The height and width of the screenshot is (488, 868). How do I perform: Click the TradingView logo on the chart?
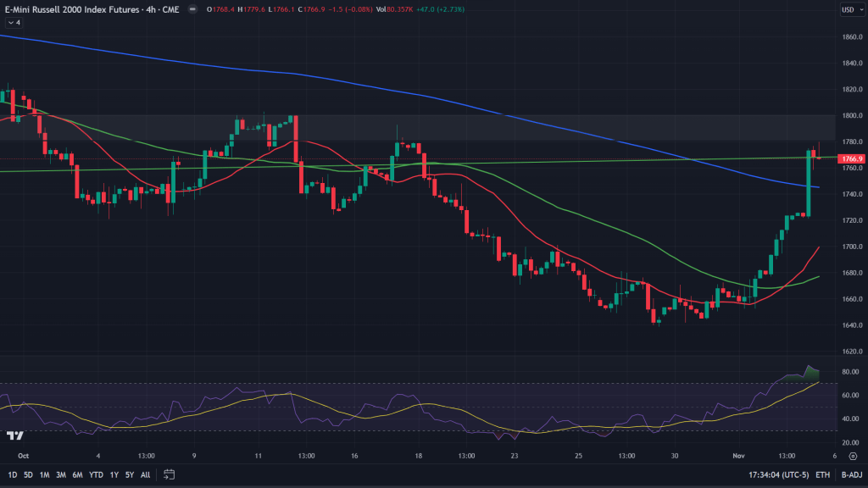(14, 435)
